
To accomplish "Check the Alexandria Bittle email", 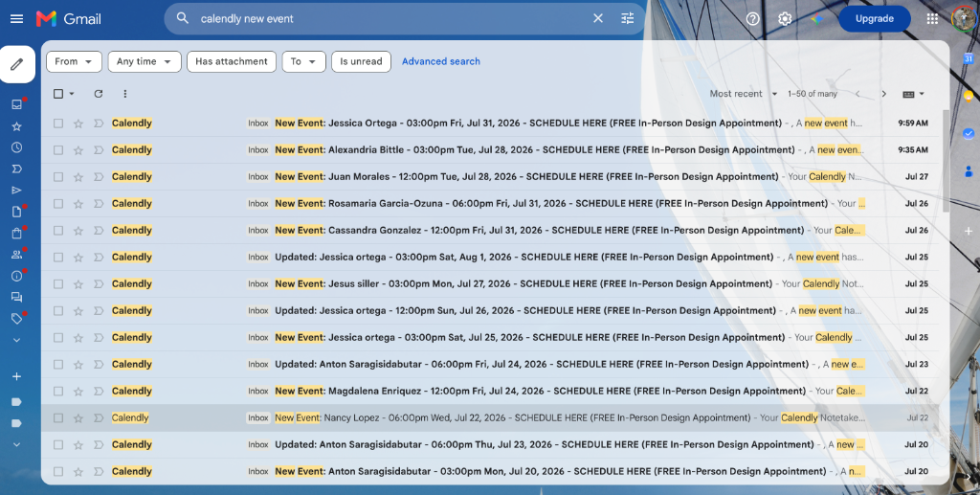I will coord(58,150).
